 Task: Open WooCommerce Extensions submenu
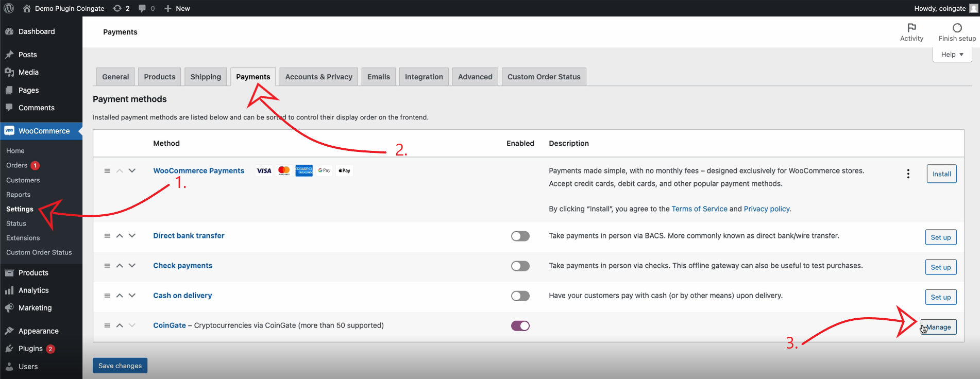(x=23, y=238)
